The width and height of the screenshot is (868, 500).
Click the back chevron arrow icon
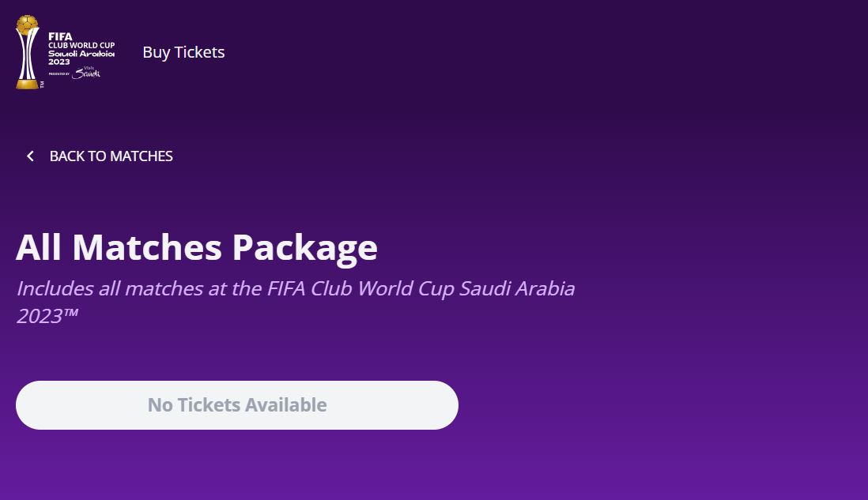[x=31, y=156]
